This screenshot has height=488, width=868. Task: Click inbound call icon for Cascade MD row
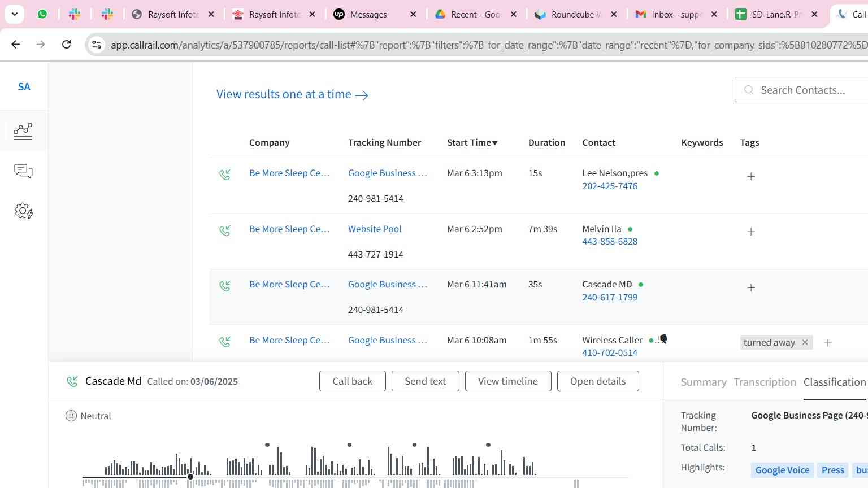pyautogui.click(x=225, y=286)
